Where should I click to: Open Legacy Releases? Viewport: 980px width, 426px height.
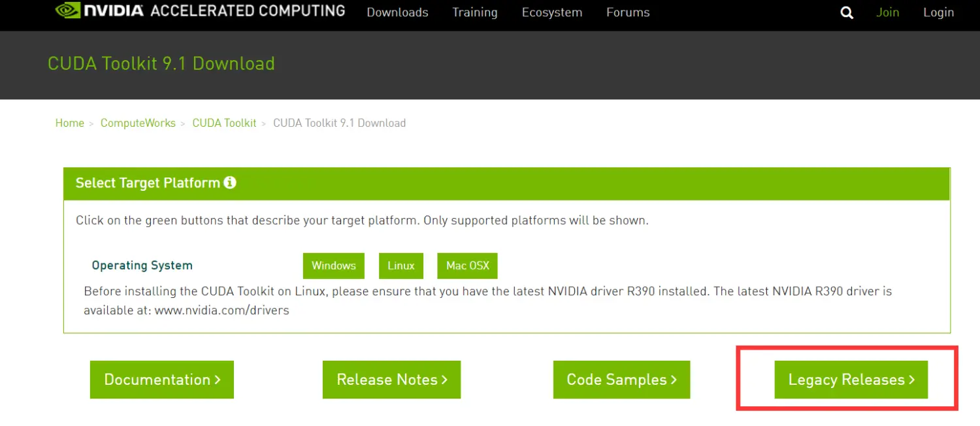pos(851,380)
